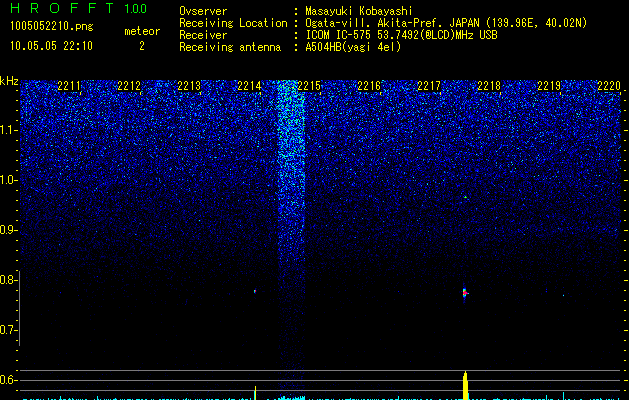The image size is (629, 400).
Task: Click the ICOM IC-575 receiver text
Action: coord(401,35)
